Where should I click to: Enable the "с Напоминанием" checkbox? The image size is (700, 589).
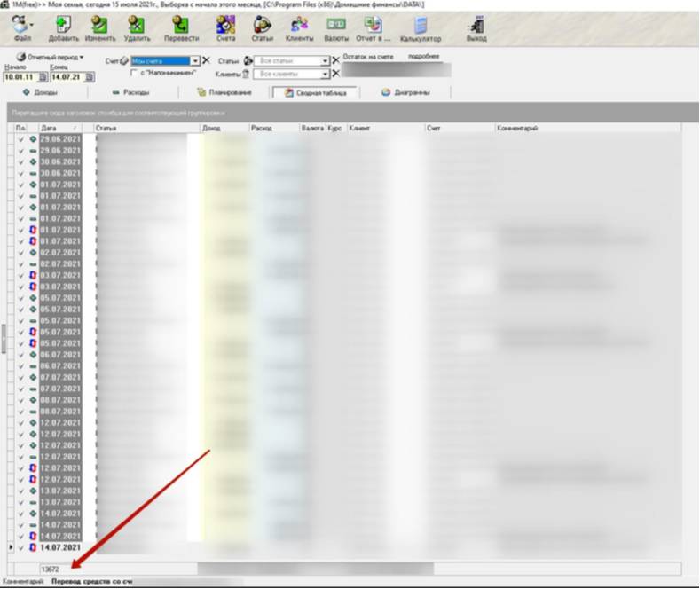(x=134, y=73)
